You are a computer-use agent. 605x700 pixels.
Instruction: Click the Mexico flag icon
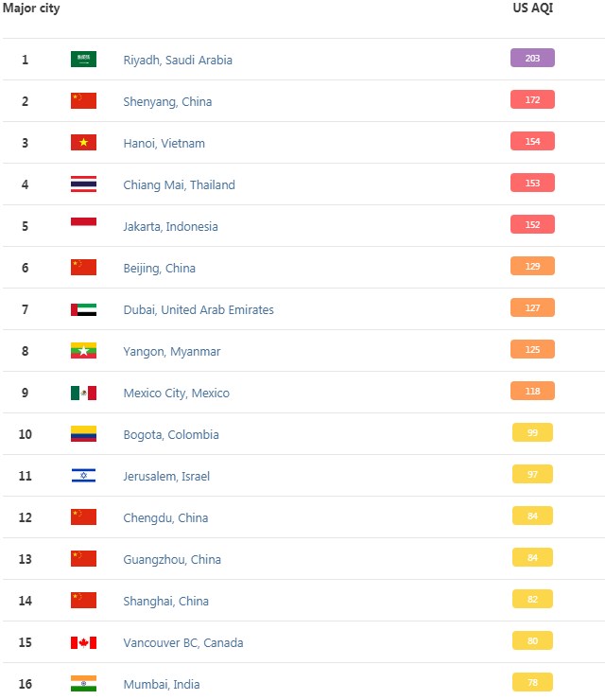pyautogui.click(x=83, y=393)
